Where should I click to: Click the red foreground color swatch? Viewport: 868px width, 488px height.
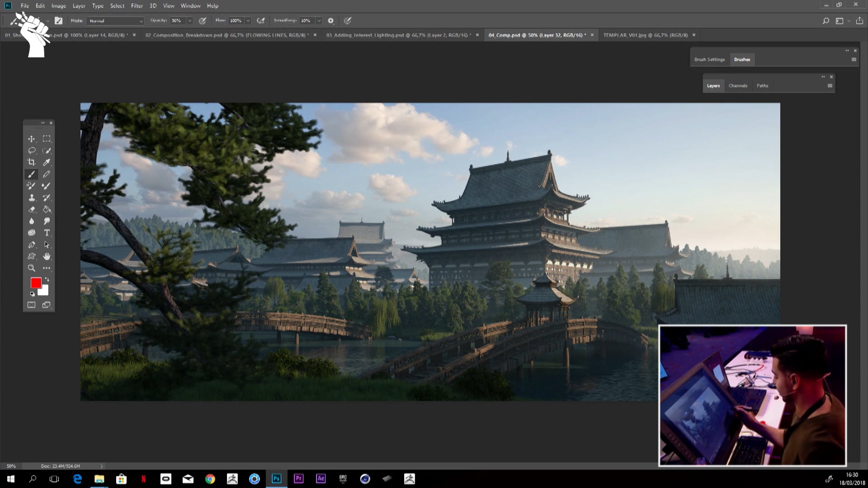coord(36,283)
